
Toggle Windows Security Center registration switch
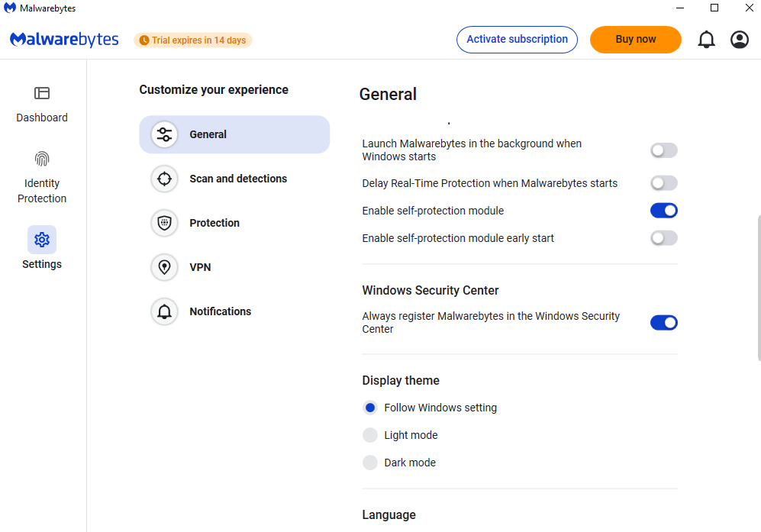point(663,323)
